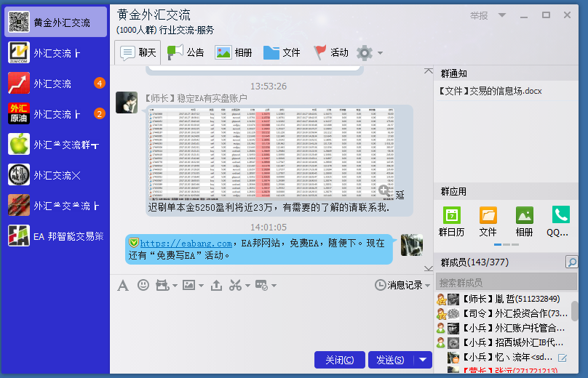The width and height of the screenshot is (588, 378).
Task: Open the 文件 files tab
Action: [282, 52]
